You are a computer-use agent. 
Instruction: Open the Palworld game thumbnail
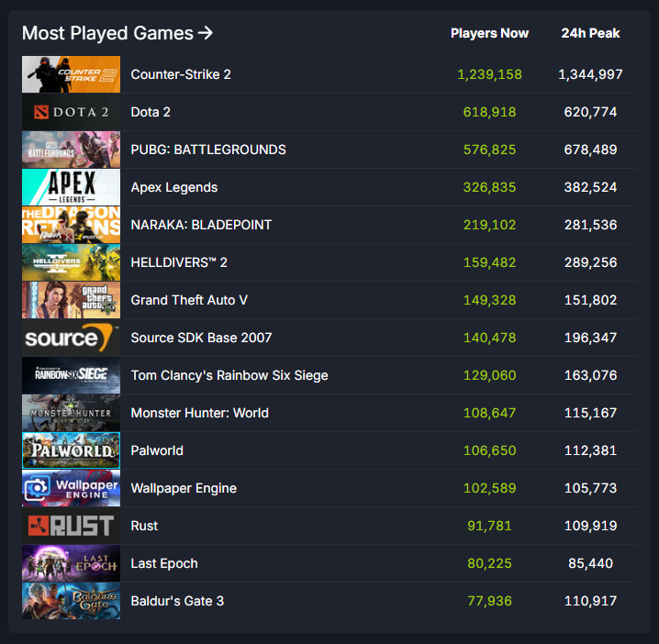[71, 450]
